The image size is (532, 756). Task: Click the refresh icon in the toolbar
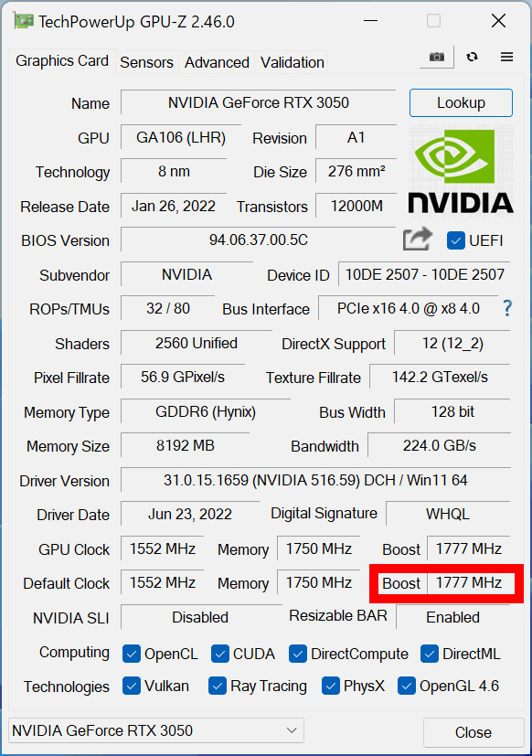click(472, 56)
